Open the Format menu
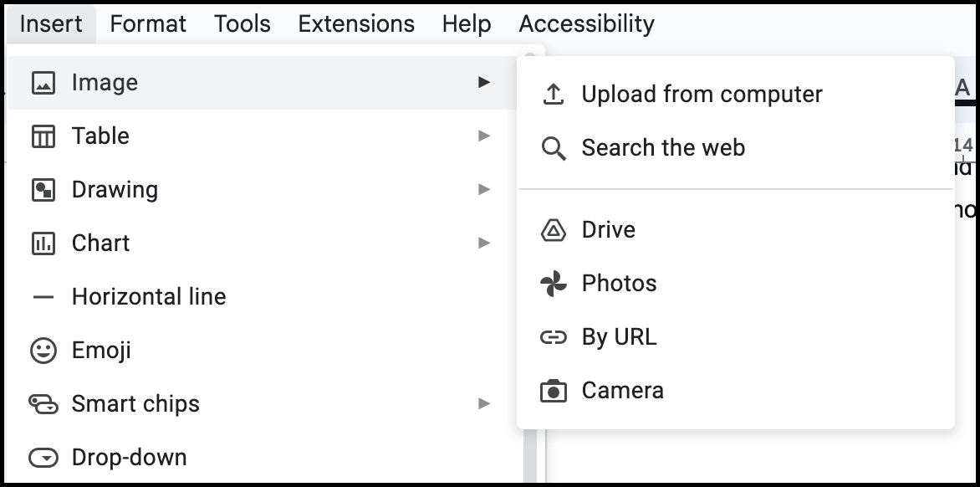The width and height of the screenshot is (980, 487). point(148,23)
